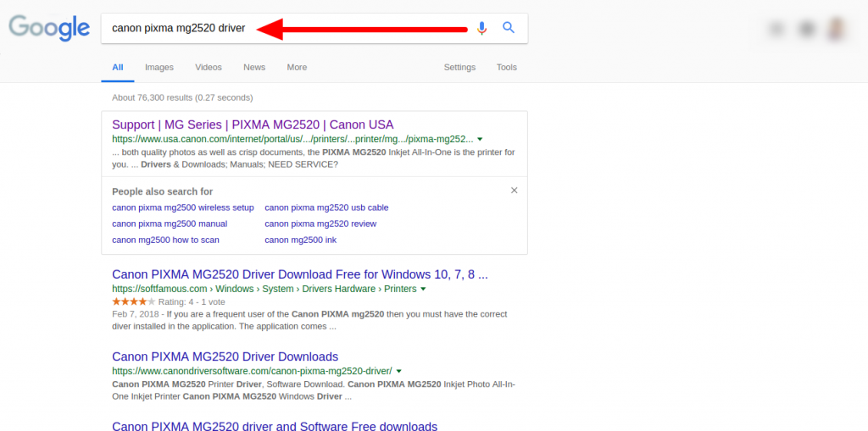
Task: Click the blue magnifier search icon
Action: (x=509, y=27)
